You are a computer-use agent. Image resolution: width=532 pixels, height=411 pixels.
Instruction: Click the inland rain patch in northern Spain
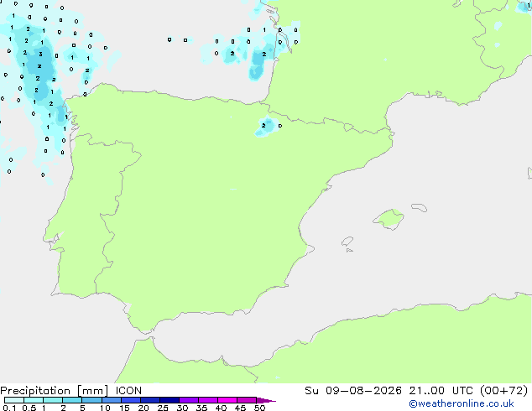[267, 126]
